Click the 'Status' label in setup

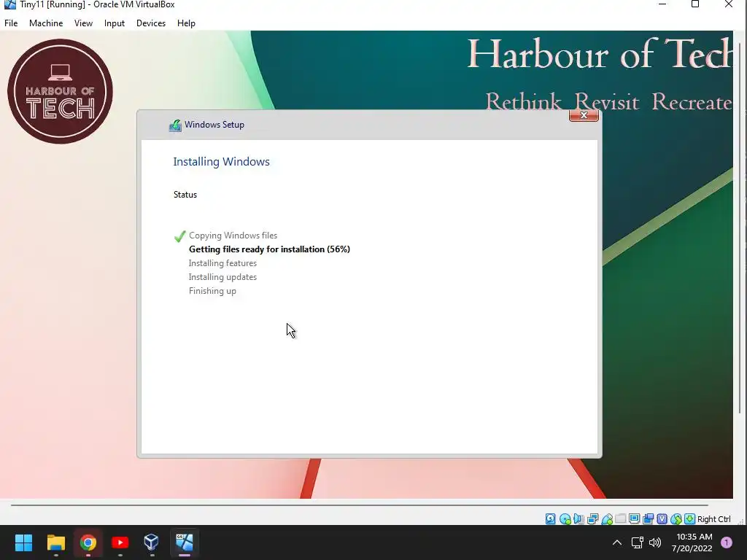pos(185,195)
